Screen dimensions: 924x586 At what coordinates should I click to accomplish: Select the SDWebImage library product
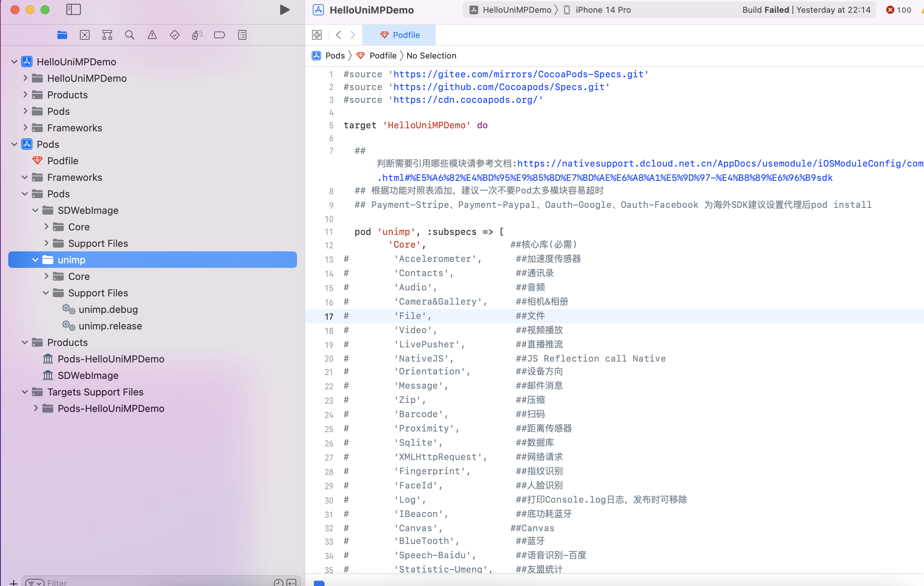(x=88, y=375)
